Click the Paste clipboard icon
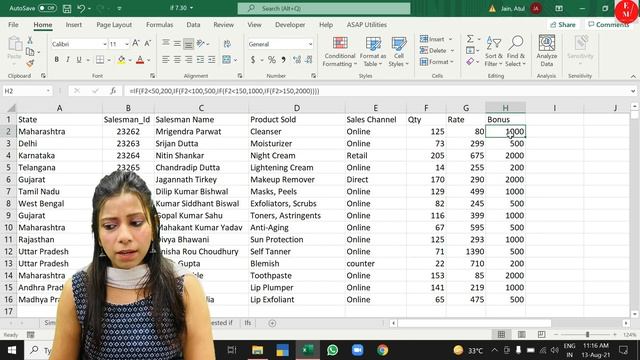The image size is (640, 360). [x=15, y=44]
